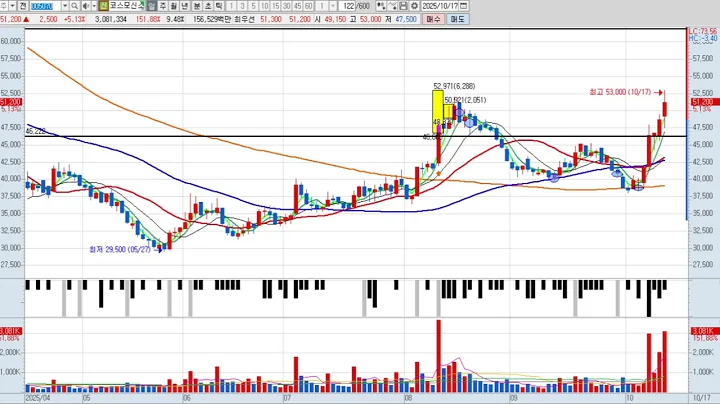Click the chart indicator settings icon
This screenshot has height=404, width=720.
[381, 6]
